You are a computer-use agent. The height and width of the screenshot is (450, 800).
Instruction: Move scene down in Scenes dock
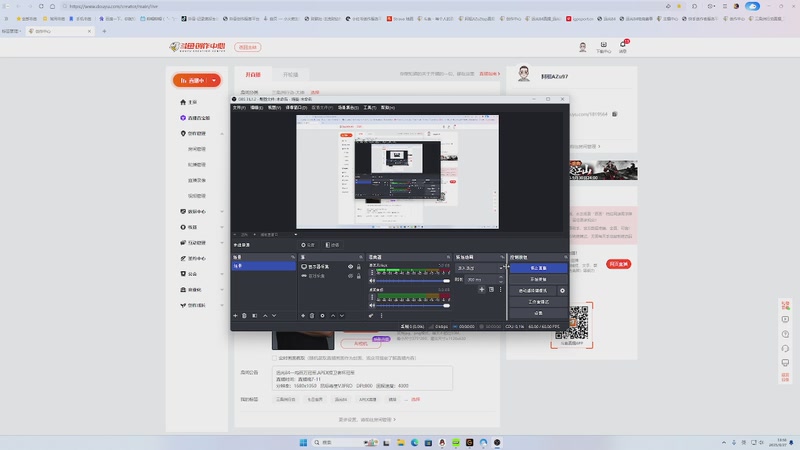pyautogui.click(x=274, y=316)
